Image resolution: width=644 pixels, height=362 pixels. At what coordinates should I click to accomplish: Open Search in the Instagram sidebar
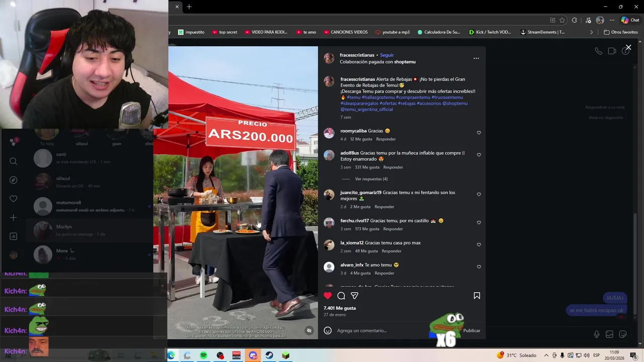pos(14,161)
